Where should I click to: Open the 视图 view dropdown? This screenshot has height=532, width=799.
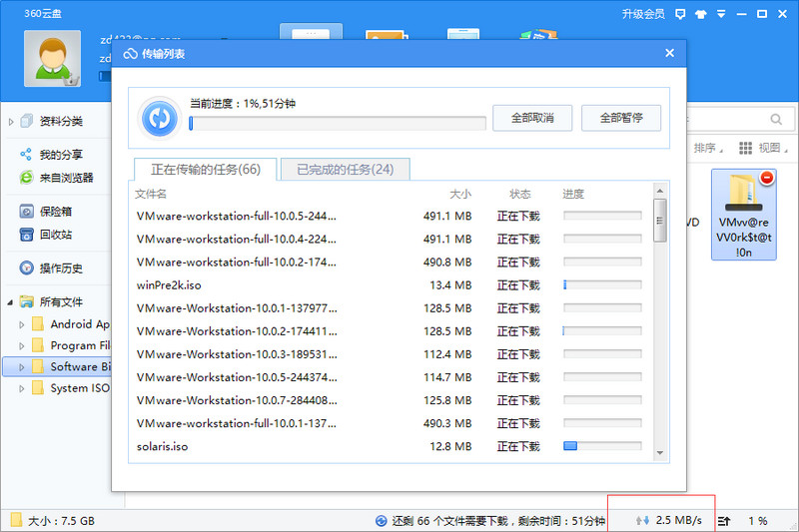(772, 148)
